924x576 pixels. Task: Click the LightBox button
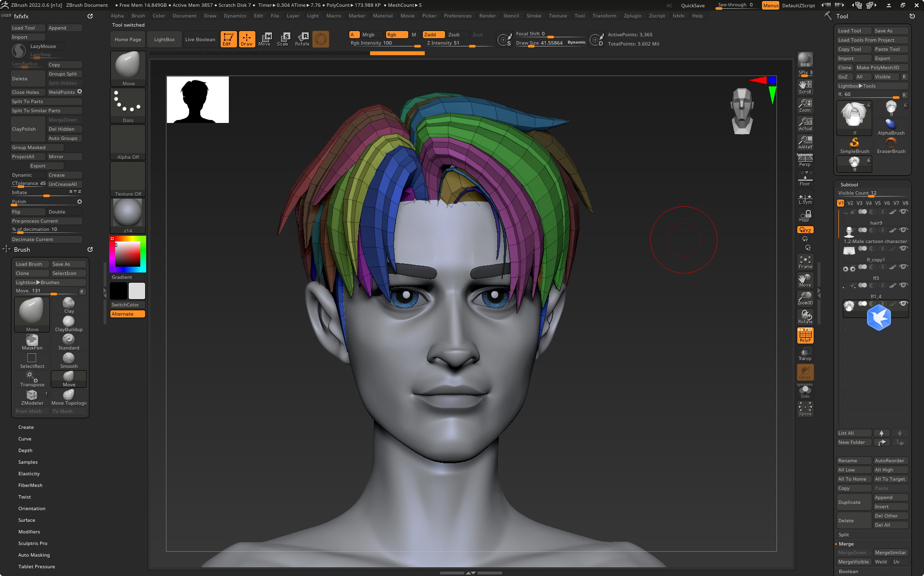(164, 40)
